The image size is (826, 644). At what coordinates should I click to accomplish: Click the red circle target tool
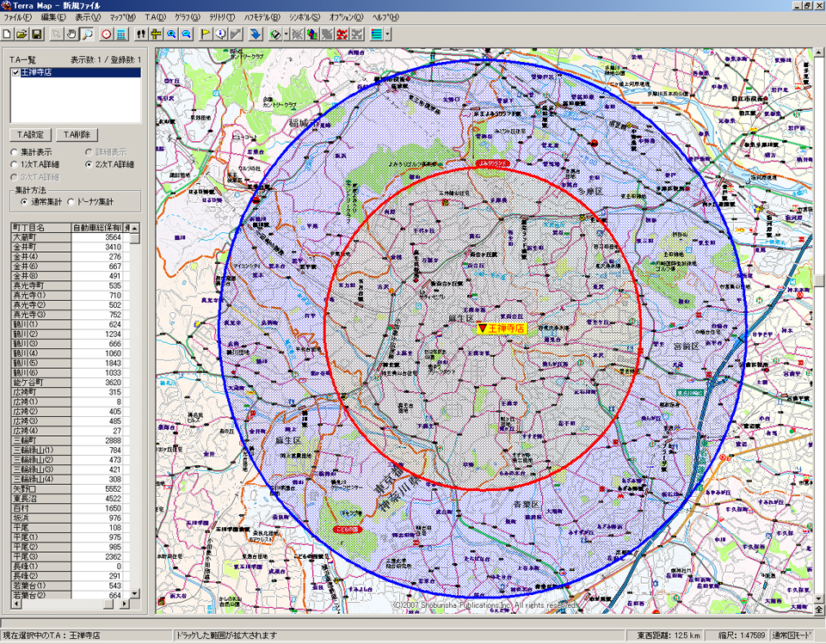coord(107,34)
